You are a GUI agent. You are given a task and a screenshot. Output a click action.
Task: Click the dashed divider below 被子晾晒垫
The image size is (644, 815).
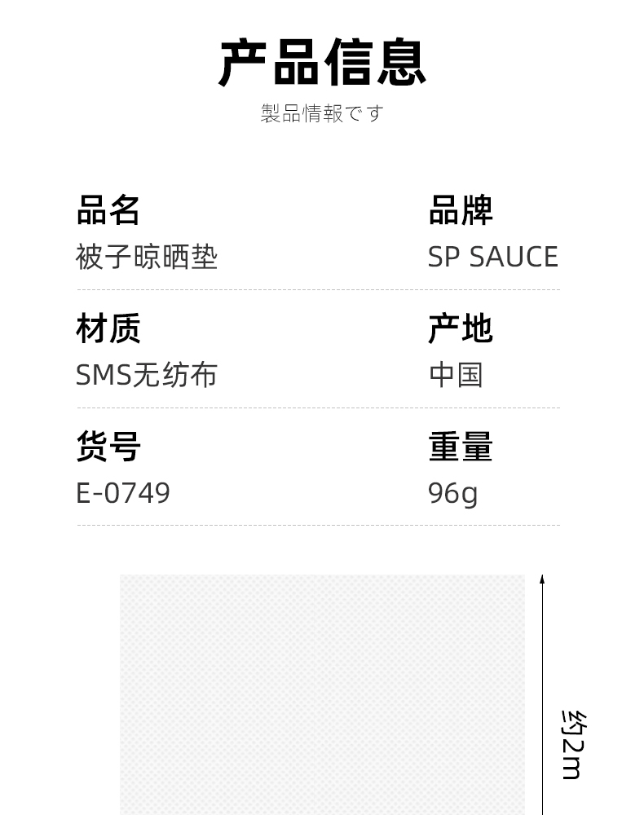coord(318,289)
